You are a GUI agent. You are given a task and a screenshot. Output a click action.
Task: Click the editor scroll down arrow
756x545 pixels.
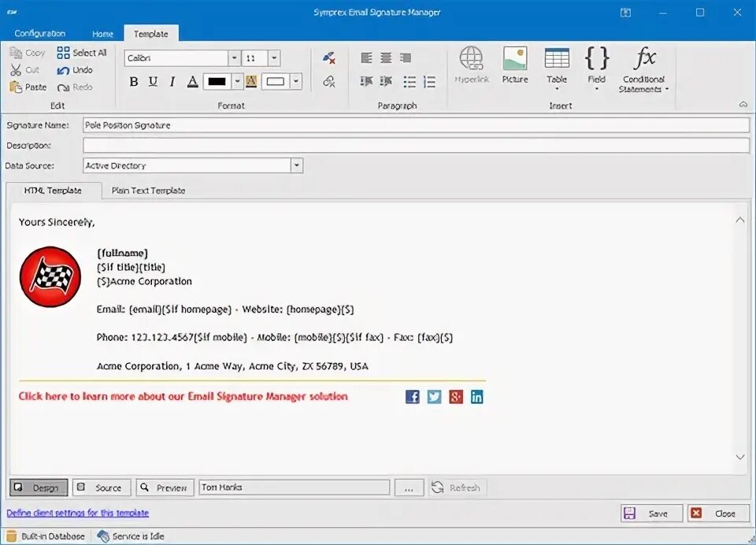point(740,457)
